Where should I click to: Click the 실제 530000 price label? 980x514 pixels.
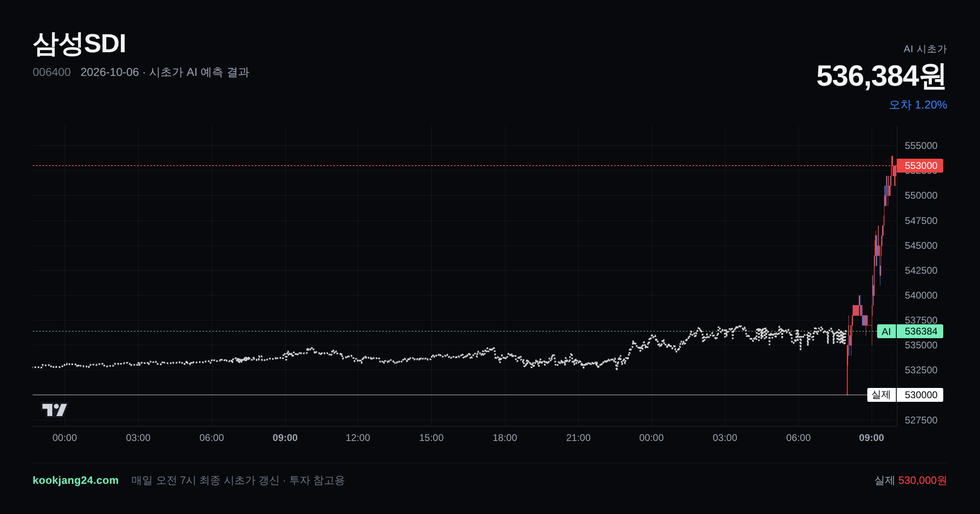click(905, 395)
